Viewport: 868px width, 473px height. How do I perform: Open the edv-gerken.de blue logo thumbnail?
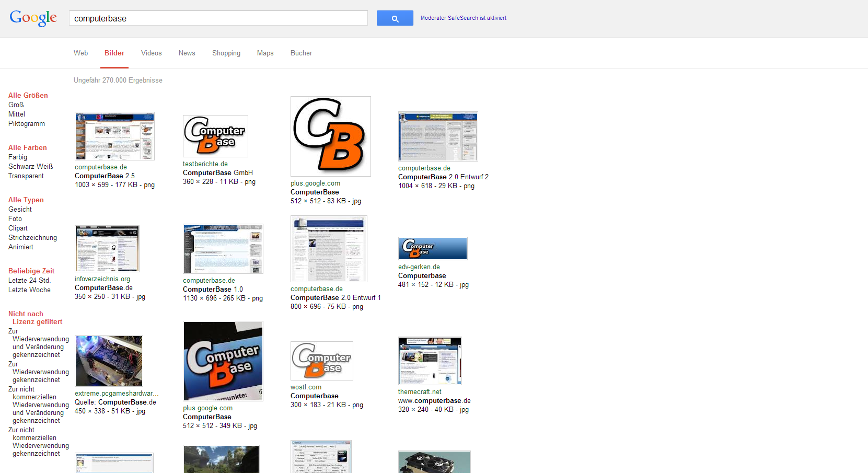433,249
